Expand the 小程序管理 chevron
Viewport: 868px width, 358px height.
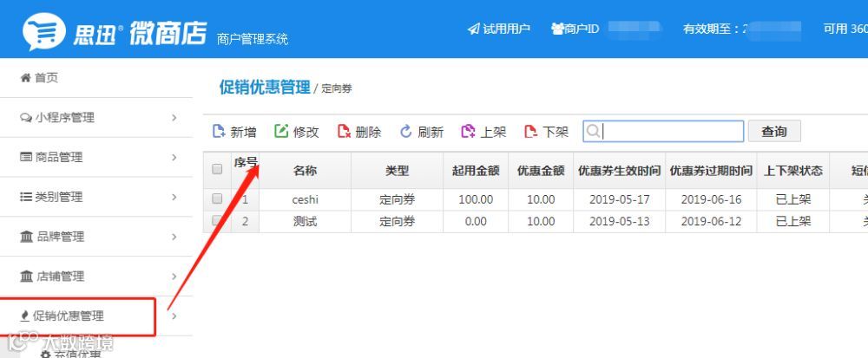point(174,118)
